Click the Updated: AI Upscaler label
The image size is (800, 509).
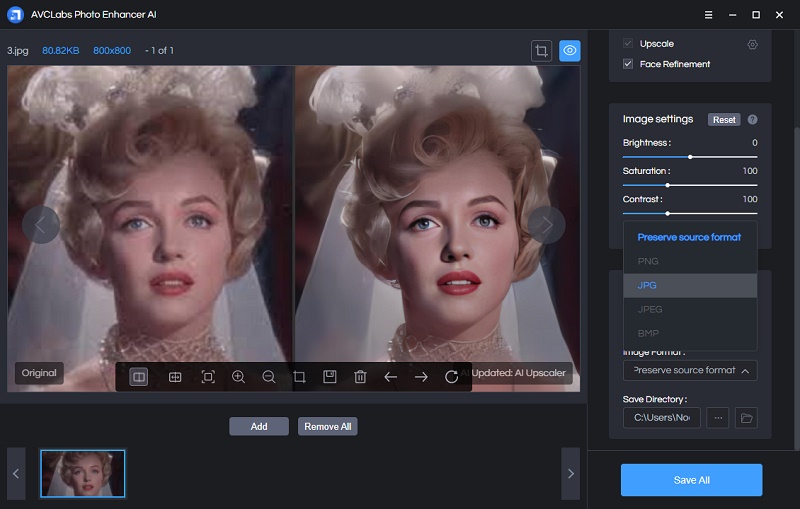[x=518, y=373]
